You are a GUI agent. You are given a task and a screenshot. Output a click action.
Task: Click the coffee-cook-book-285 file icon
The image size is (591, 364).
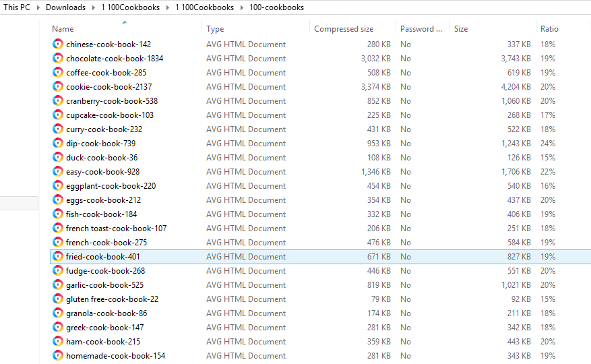pos(58,72)
